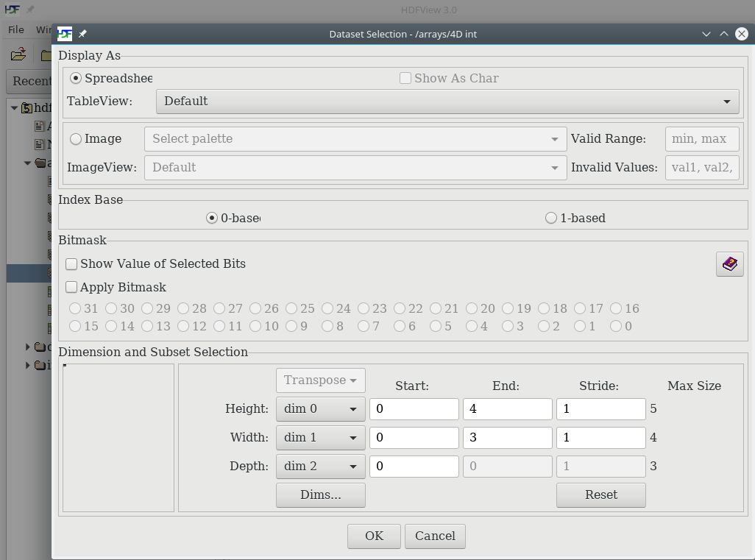The height and width of the screenshot is (560, 755).
Task: Click the downward chevron in dialog title bar
Action: click(706, 34)
